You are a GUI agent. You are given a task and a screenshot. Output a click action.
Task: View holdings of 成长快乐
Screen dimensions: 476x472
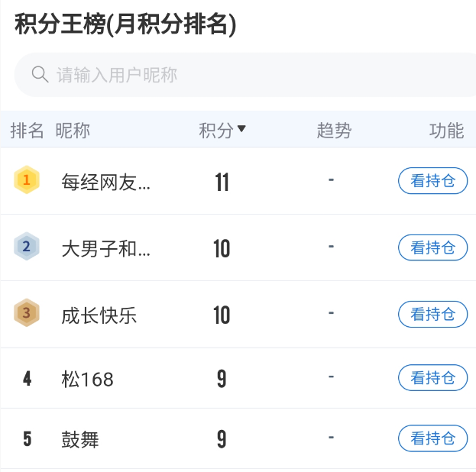click(x=432, y=314)
